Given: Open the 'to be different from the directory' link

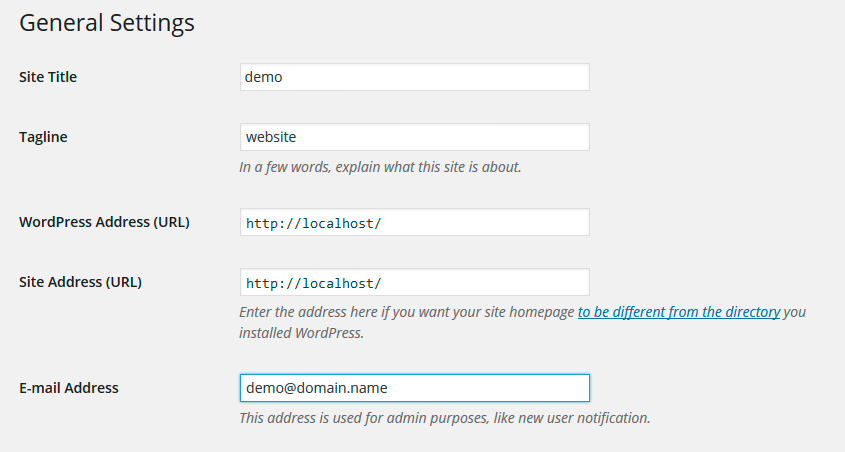Looking at the screenshot, I should click(x=679, y=312).
